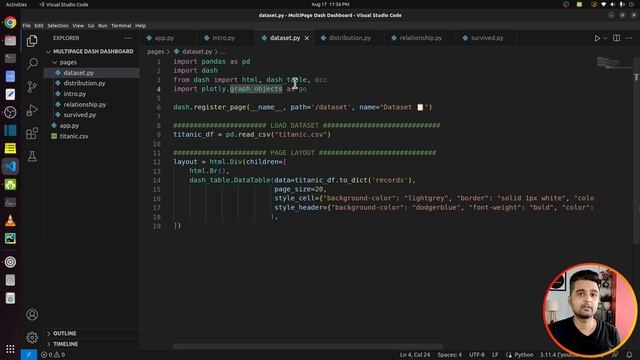Image resolution: width=640 pixels, height=360 pixels.
Task: Collapse the MULTIPAGE DASH DASHBOARD folder section
Action: [x=92, y=51]
